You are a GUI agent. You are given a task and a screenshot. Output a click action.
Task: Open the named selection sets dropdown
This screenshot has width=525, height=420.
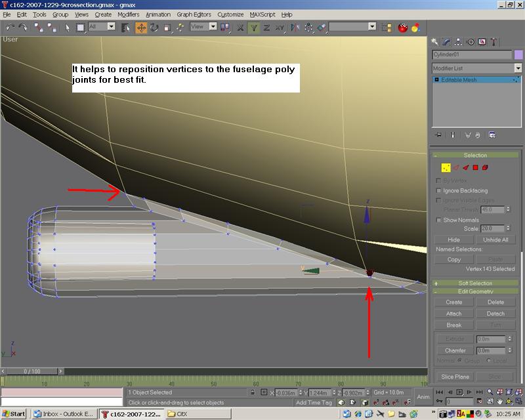(372, 26)
